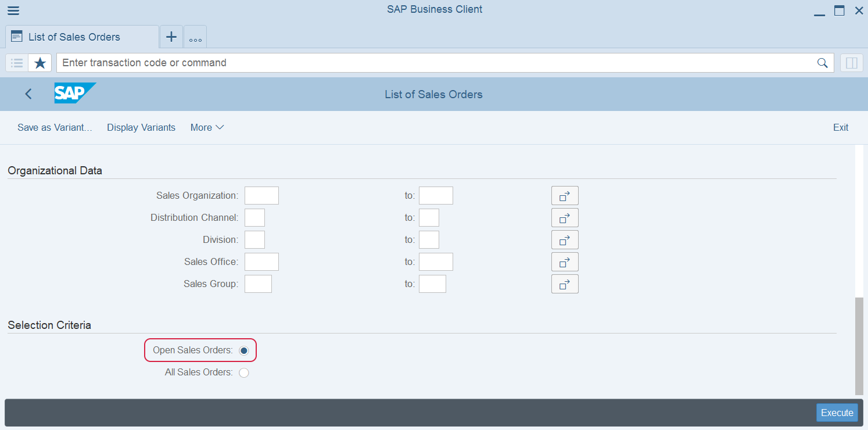Maximize the SAP Business Client window
868x430 pixels.
839,10
